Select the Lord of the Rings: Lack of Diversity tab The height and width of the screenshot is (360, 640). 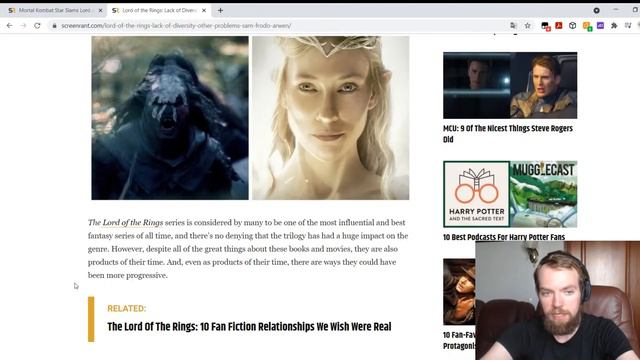tap(159, 10)
